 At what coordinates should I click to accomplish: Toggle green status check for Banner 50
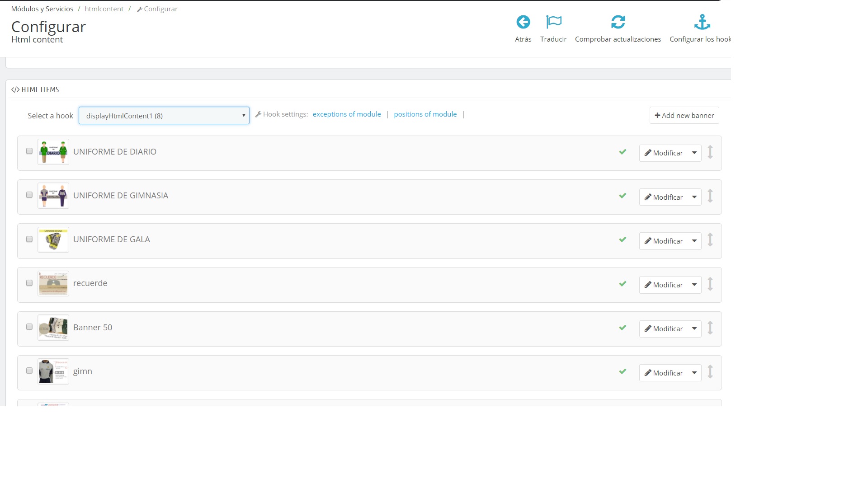tap(623, 328)
